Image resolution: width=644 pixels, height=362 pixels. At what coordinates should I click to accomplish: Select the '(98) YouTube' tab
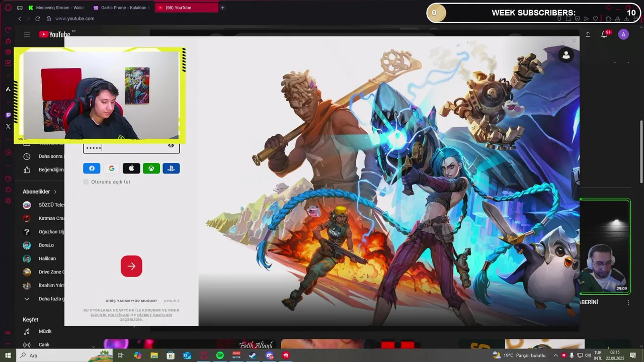coord(186,8)
